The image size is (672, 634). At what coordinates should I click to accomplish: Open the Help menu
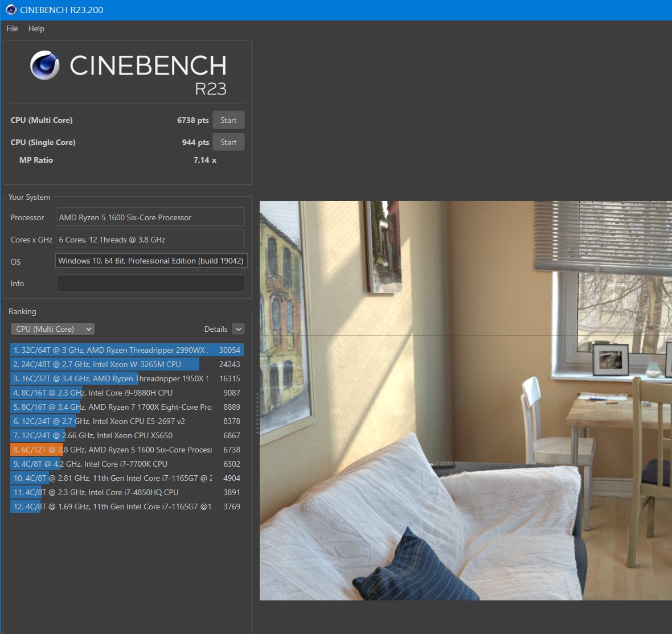click(36, 28)
